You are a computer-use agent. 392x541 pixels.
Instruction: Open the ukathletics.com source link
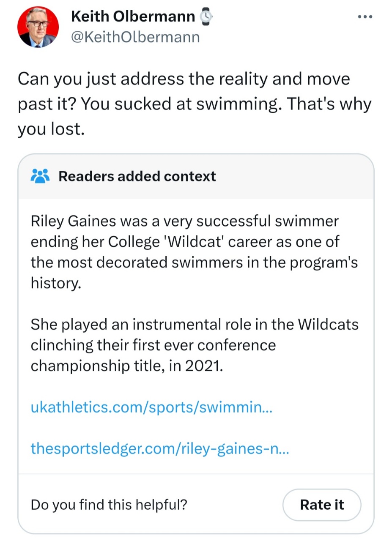(152, 407)
